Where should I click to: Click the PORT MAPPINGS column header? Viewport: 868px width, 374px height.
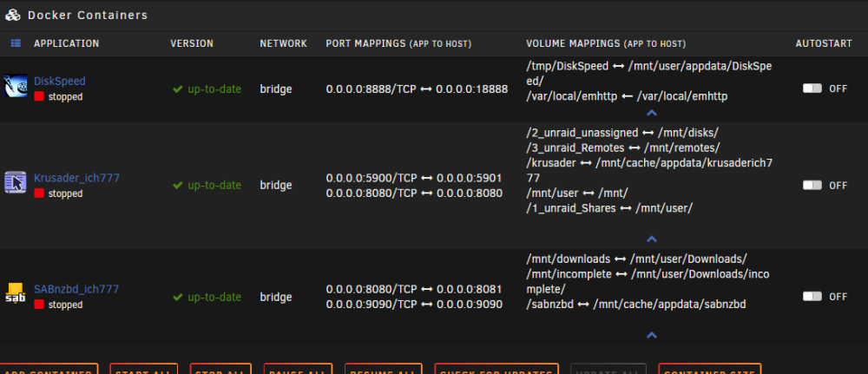pos(398,43)
